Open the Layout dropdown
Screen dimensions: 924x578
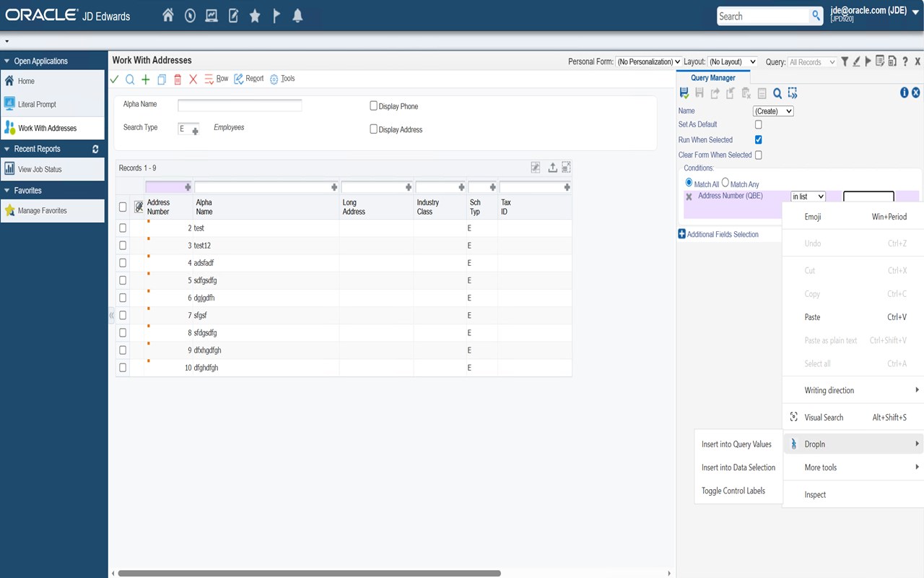click(x=732, y=62)
